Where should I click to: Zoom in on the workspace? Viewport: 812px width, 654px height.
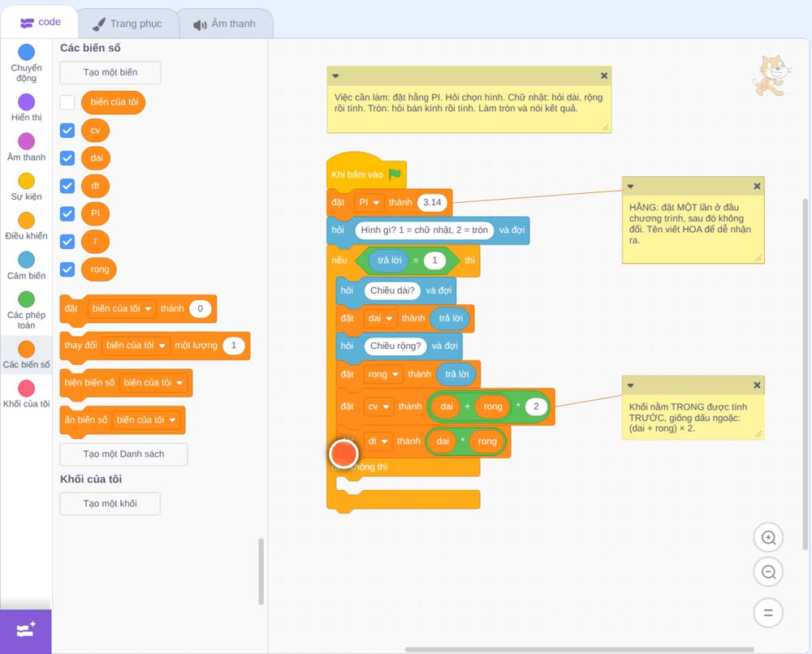(768, 538)
